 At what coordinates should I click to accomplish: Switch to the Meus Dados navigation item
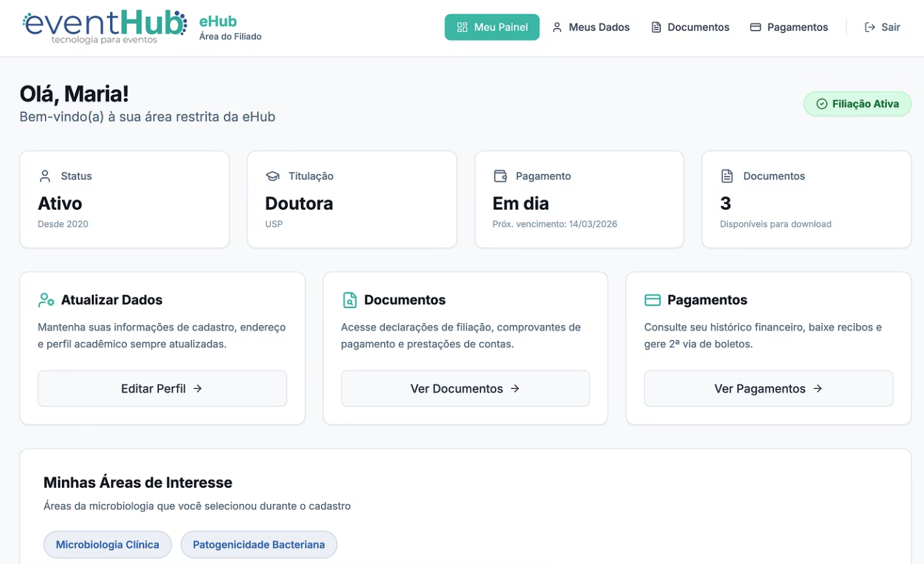click(591, 27)
